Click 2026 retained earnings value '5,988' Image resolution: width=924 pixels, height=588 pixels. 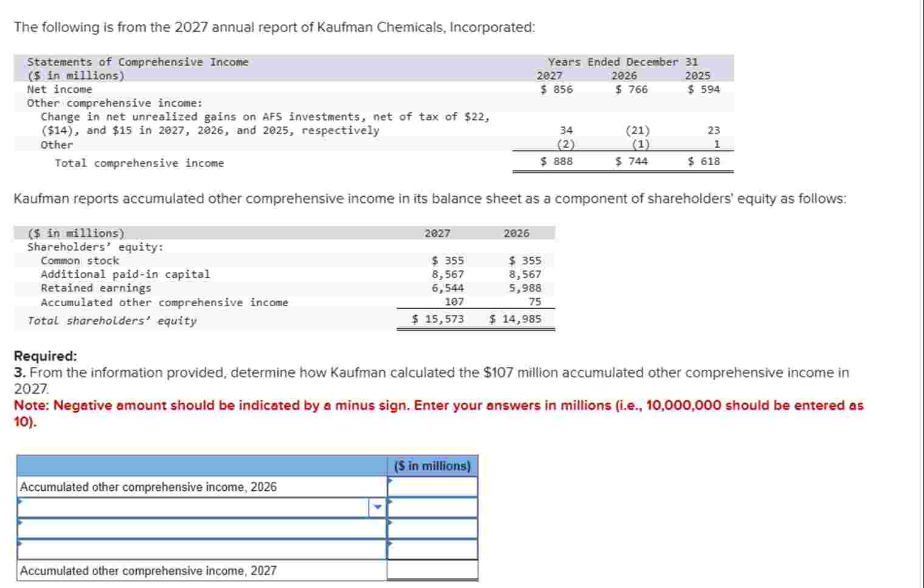(525, 289)
